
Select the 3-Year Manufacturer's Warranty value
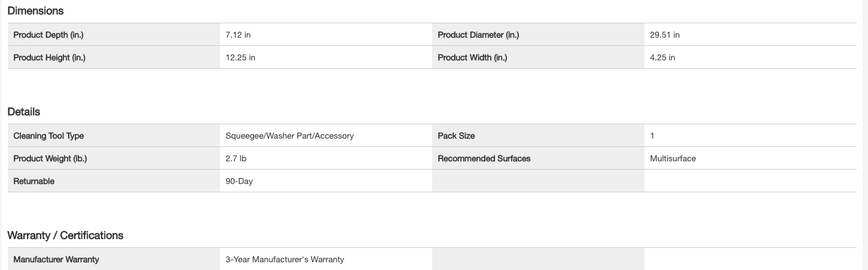point(285,259)
